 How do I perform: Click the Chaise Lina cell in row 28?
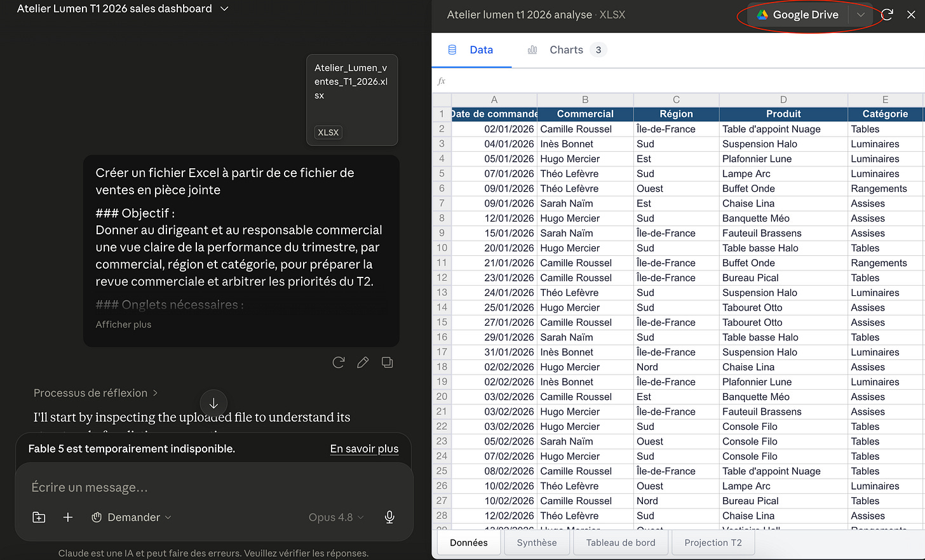[x=783, y=516]
